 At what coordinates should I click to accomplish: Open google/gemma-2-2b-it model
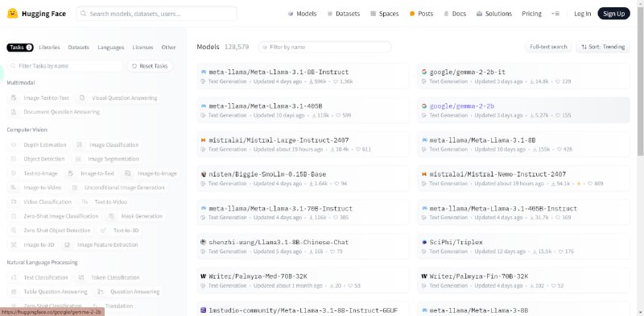(524, 76)
